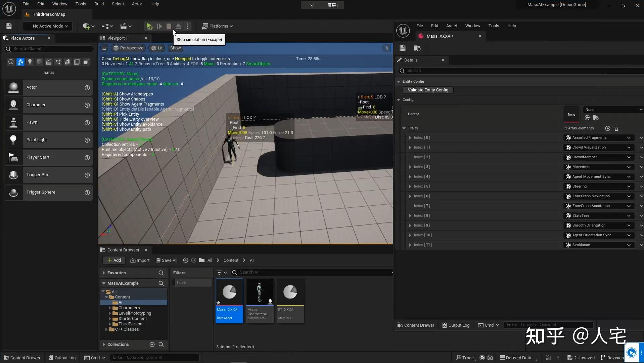The width and height of the screenshot is (644, 363).
Task: Open the Build menu
Action: [x=99, y=4]
